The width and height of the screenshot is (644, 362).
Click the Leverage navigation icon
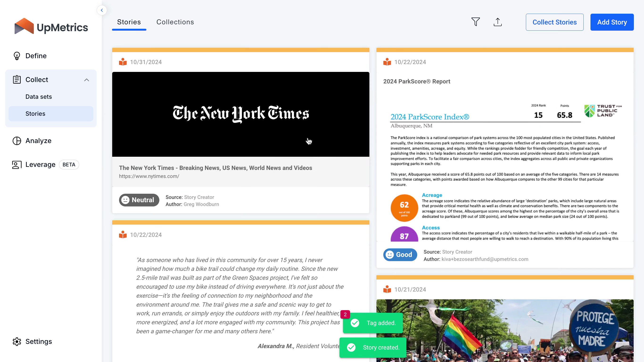click(16, 165)
